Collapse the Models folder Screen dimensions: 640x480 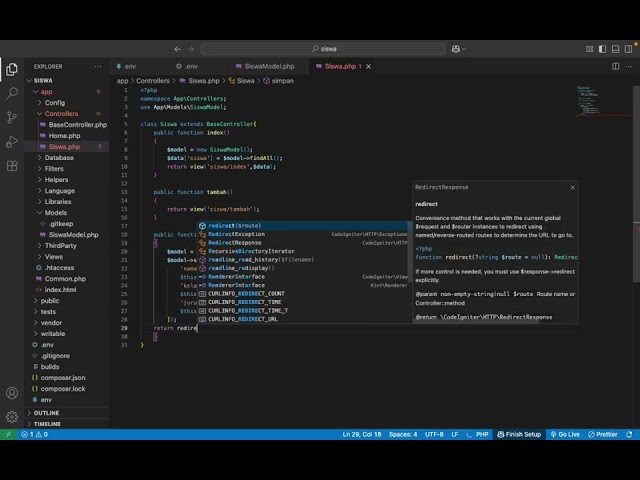click(x=40, y=213)
